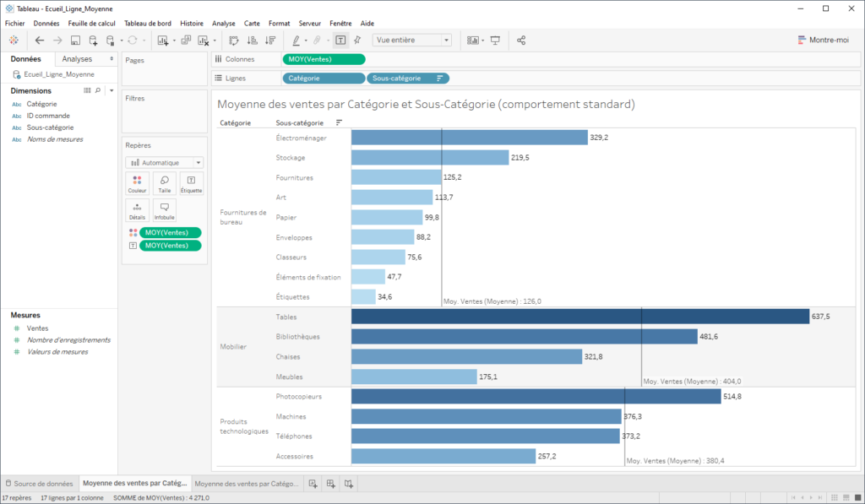Switch to the Analyses pane tab
The width and height of the screenshot is (865, 504).
tap(77, 59)
